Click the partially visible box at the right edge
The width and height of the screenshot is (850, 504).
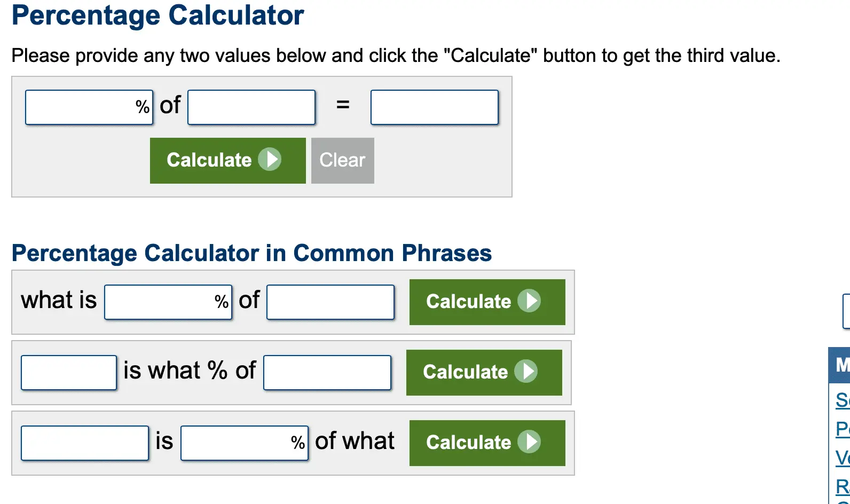coord(846,311)
